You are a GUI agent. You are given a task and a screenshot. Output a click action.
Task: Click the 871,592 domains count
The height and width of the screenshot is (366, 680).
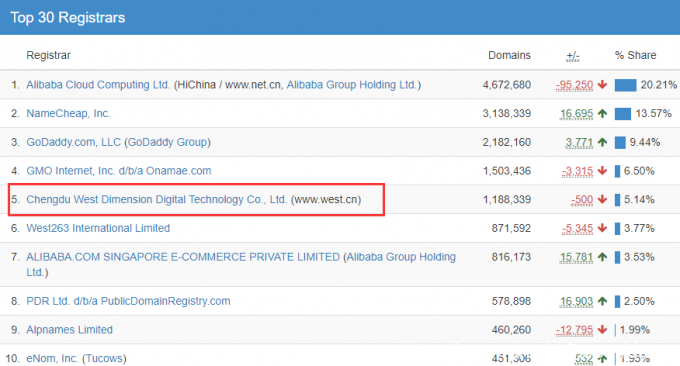pos(511,228)
